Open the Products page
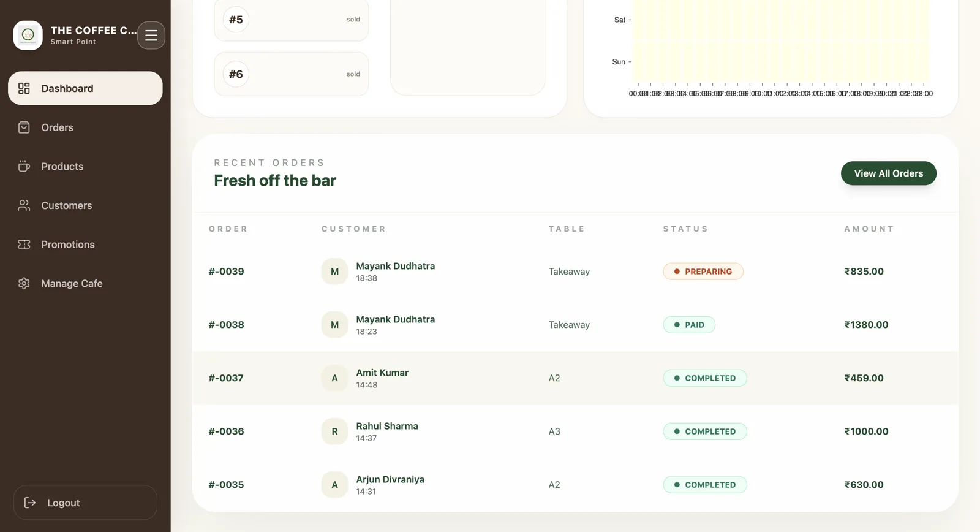 85,166
